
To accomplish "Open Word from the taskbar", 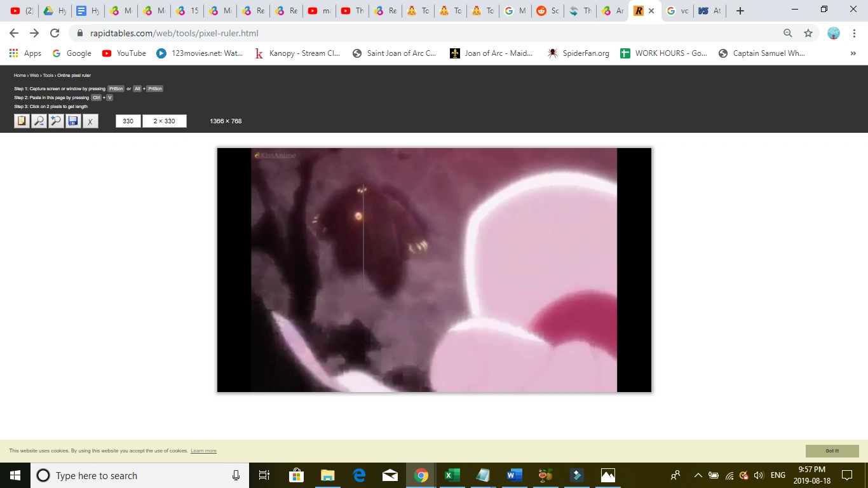I will 514,475.
